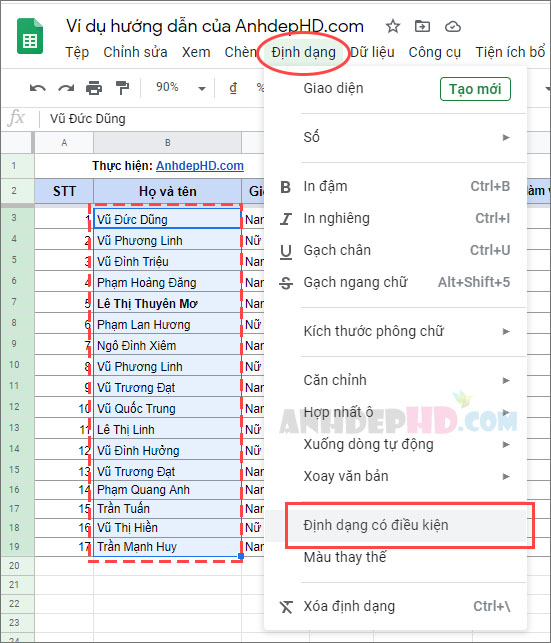Open the Dữ liệu menu
Viewport: 551px width, 643px height.
[x=372, y=52]
